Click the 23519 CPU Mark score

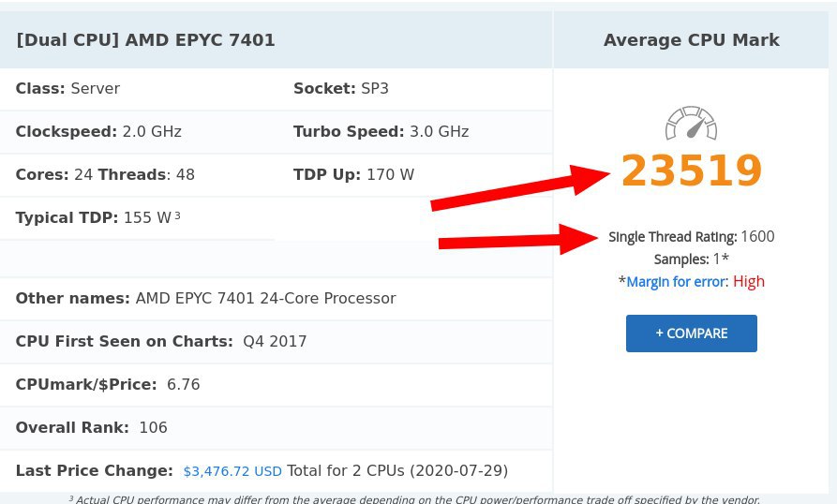click(692, 170)
